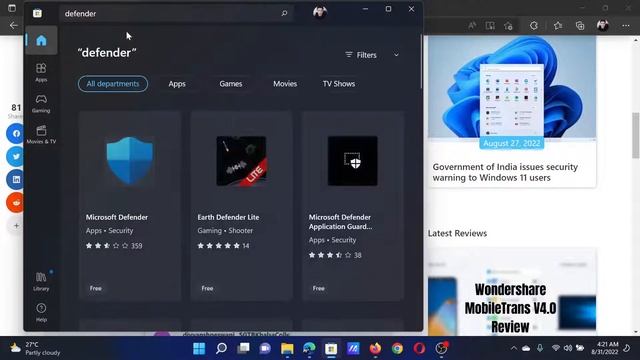Open the Apps section in sidebar
The height and width of the screenshot is (360, 640).
[x=41, y=72]
